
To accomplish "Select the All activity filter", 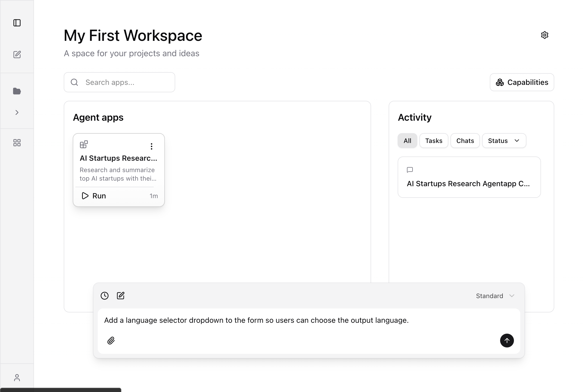I will pos(407,141).
